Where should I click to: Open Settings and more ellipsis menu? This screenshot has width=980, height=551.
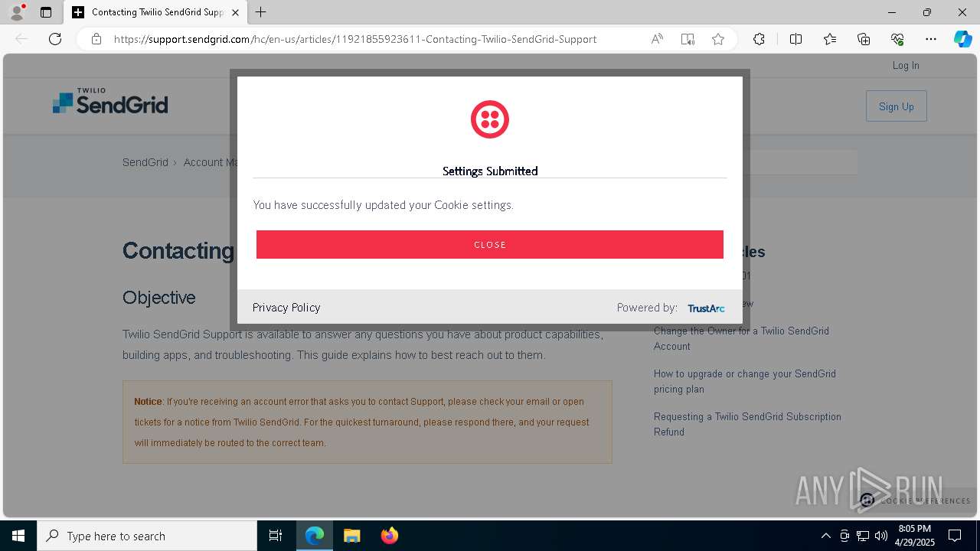[x=931, y=39]
